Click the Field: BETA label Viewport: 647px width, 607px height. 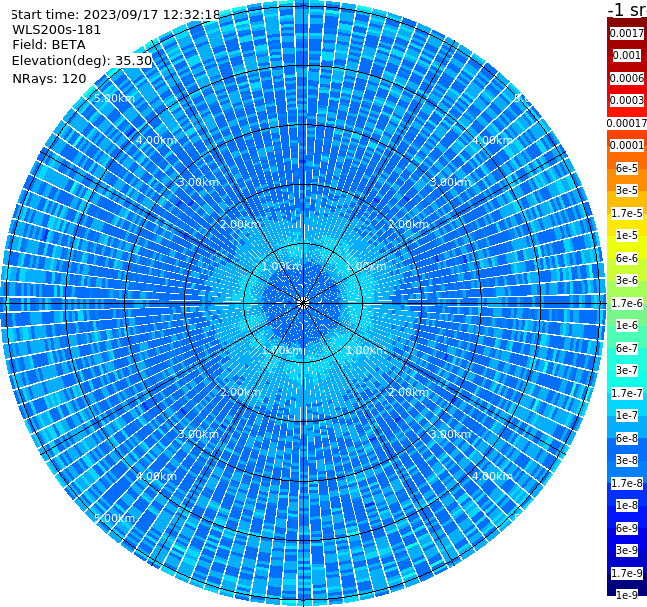[49, 45]
